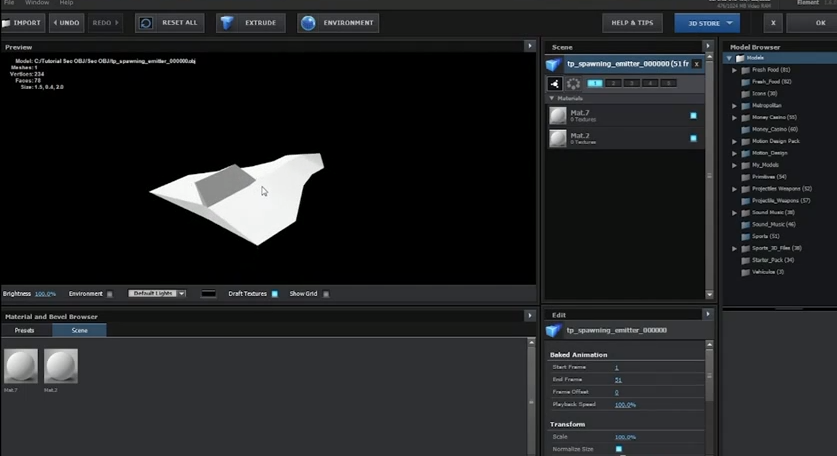Screen dimensions: 837x456
Task: Click the Playback Speed 100.0% value
Action: [x=625, y=405]
